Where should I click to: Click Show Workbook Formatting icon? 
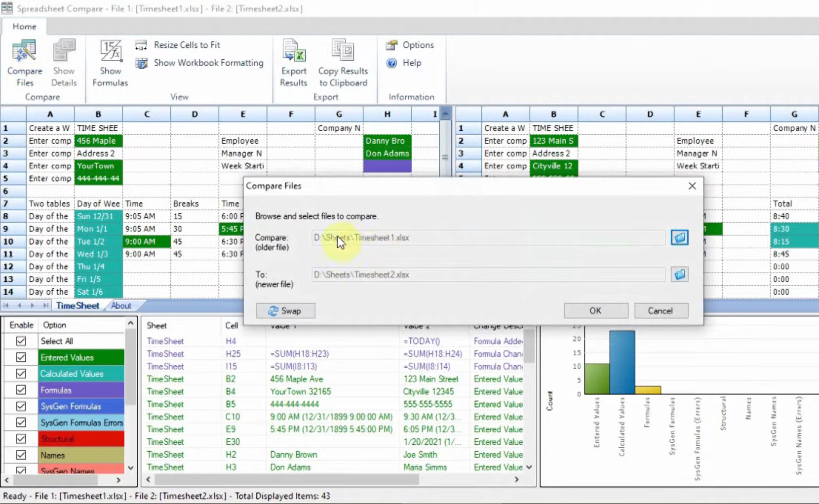pos(141,63)
